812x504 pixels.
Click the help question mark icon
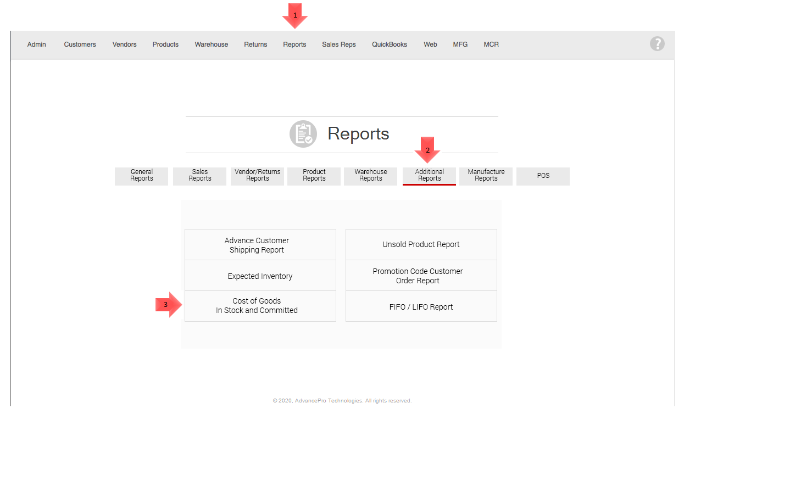click(x=657, y=44)
